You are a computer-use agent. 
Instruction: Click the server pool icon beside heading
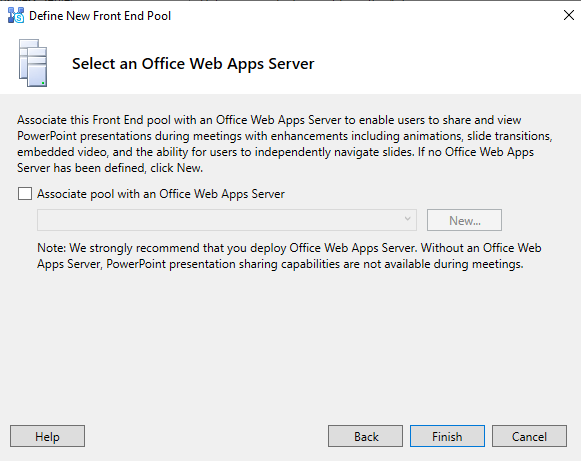tap(33, 63)
